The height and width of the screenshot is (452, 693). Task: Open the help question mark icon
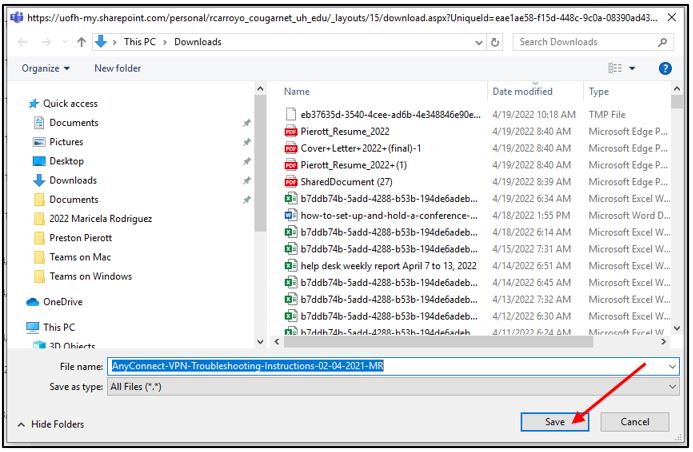(664, 68)
